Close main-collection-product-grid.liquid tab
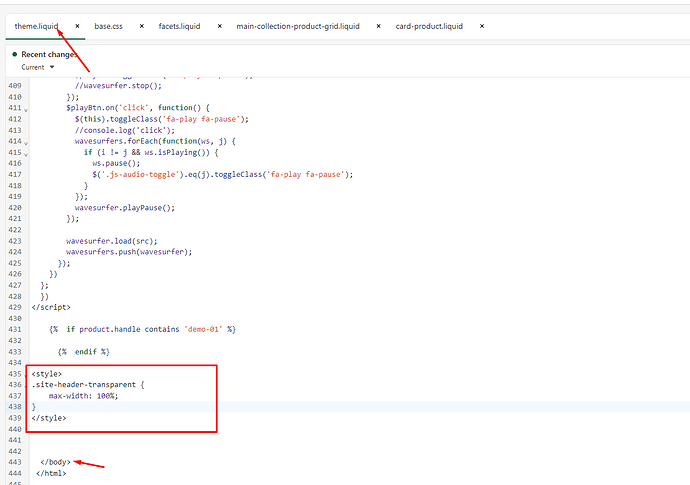 [x=378, y=26]
